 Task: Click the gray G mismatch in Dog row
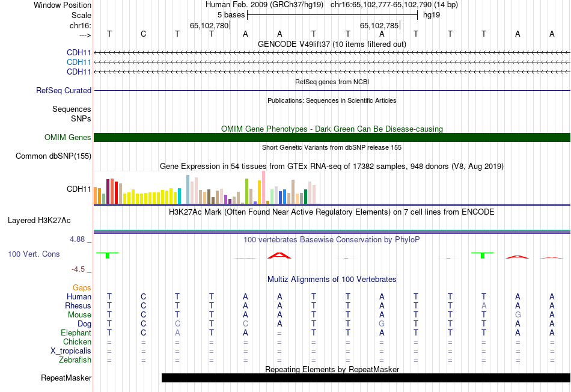click(x=382, y=324)
